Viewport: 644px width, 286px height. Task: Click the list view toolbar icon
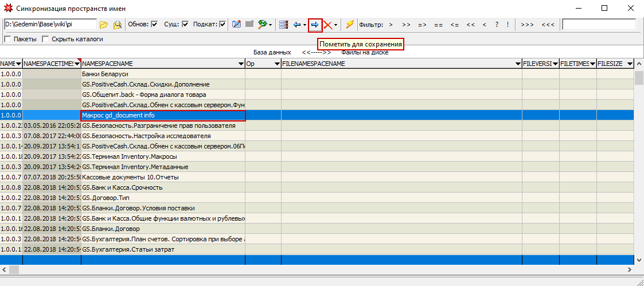click(283, 25)
